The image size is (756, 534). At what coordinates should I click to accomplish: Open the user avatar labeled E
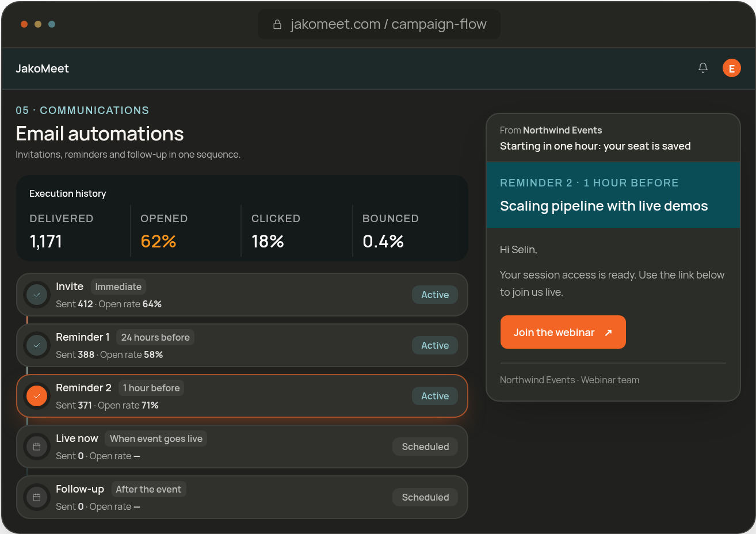tap(732, 68)
